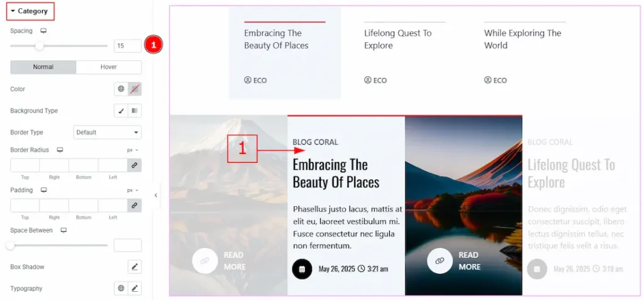This screenshot has width=644, height=300.
Task: Click READ MORE link icon on mountain lake image
Action: [x=440, y=260]
